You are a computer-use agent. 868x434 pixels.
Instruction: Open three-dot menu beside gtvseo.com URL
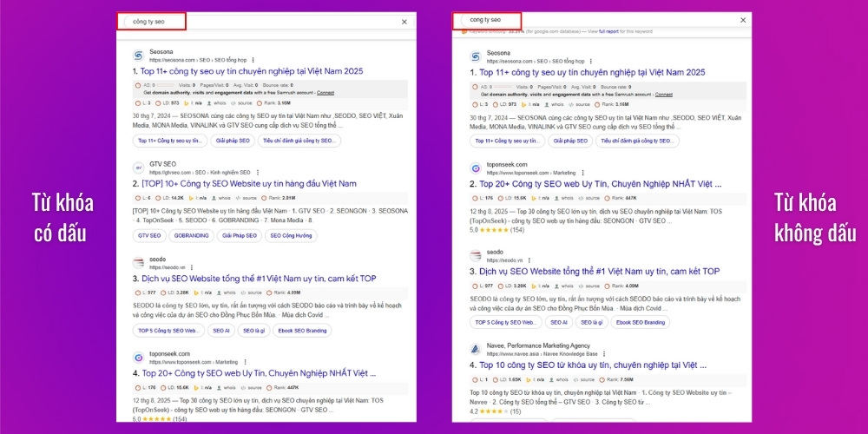pyautogui.click(x=257, y=172)
